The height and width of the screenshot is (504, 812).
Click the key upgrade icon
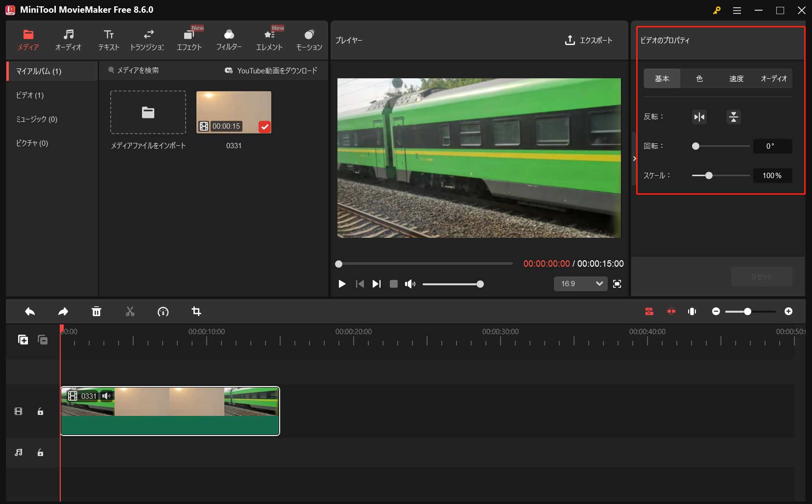716,10
